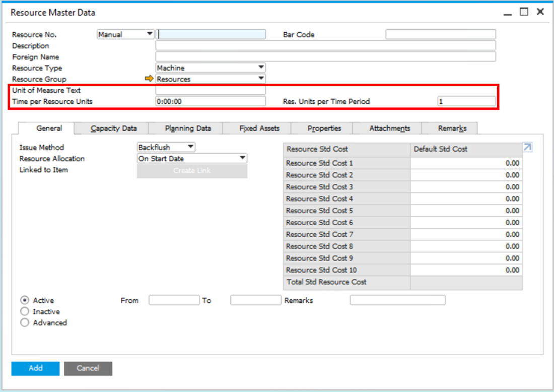Click the greyed Create Link button
Viewport: 554px width, 392px height.
[x=192, y=171]
